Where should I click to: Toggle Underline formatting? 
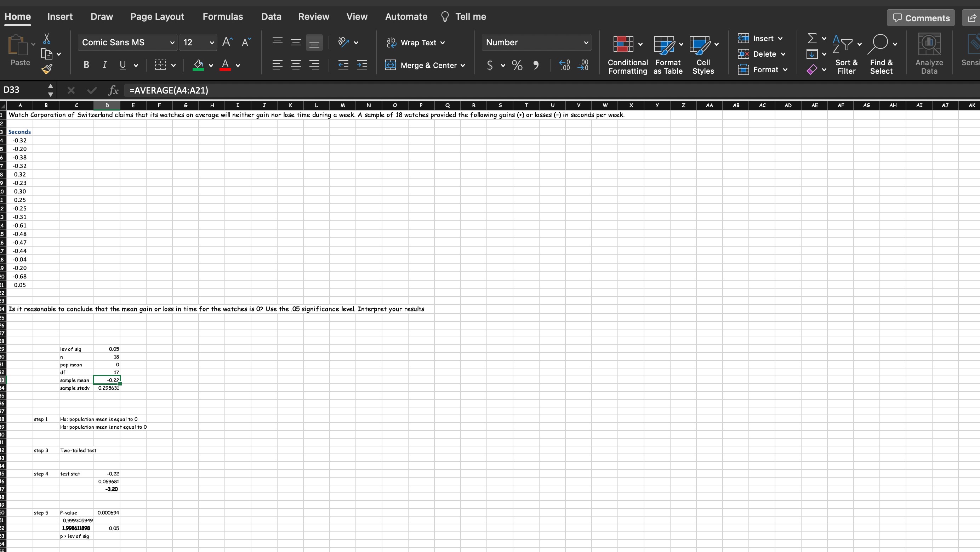coord(122,65)
